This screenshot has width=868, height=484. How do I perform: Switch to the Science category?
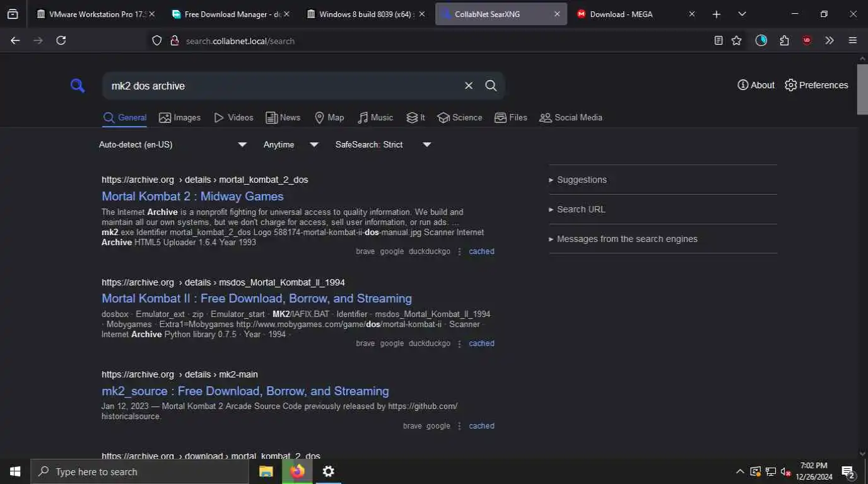pos(459,118)
